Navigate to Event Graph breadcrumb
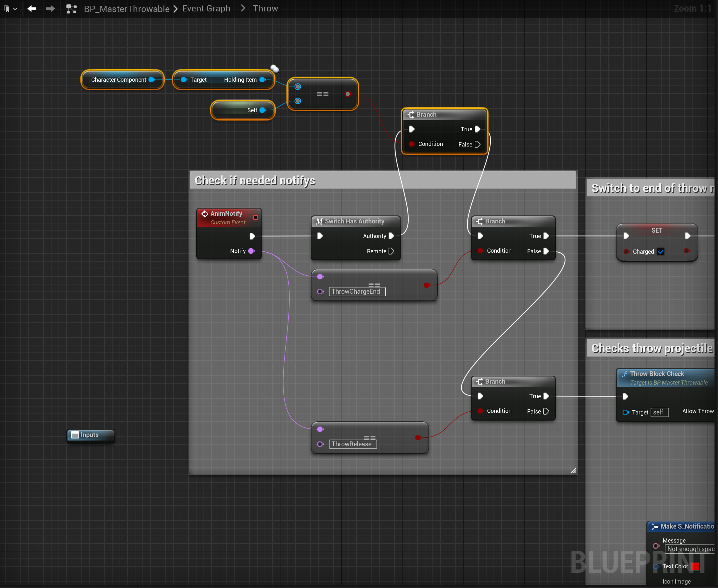 206,9
